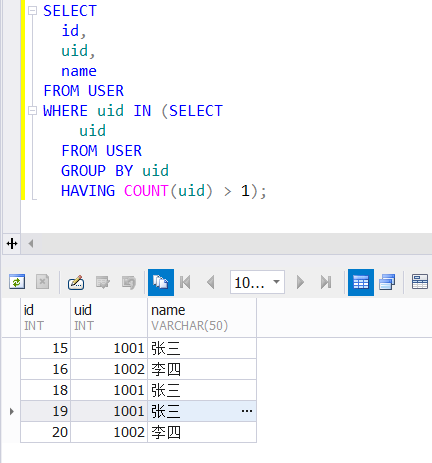The image size is (432, 463).
Task: Click the revert changes icon
Action: pos(129,282)
